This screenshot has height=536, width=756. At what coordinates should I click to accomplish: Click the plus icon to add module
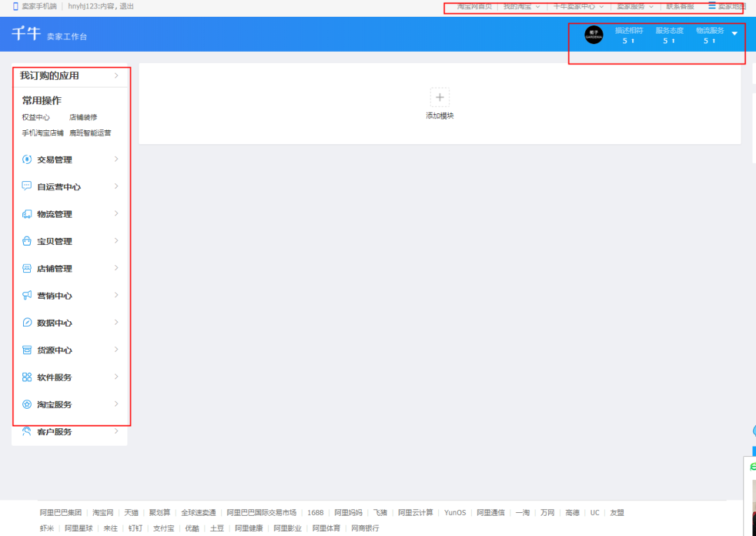[440, 97]
